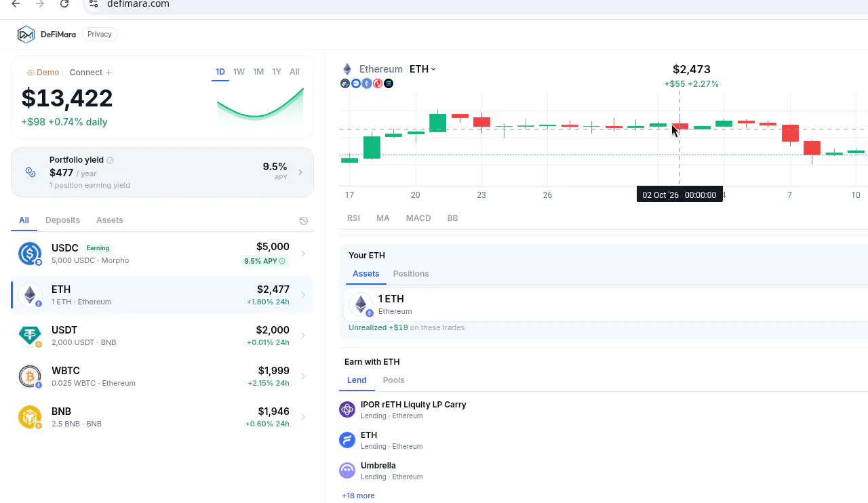The image size is (868, 503).
Task: Click the ETH token icon in asset list
Action: pyautogui.click(x=30, y=295)
